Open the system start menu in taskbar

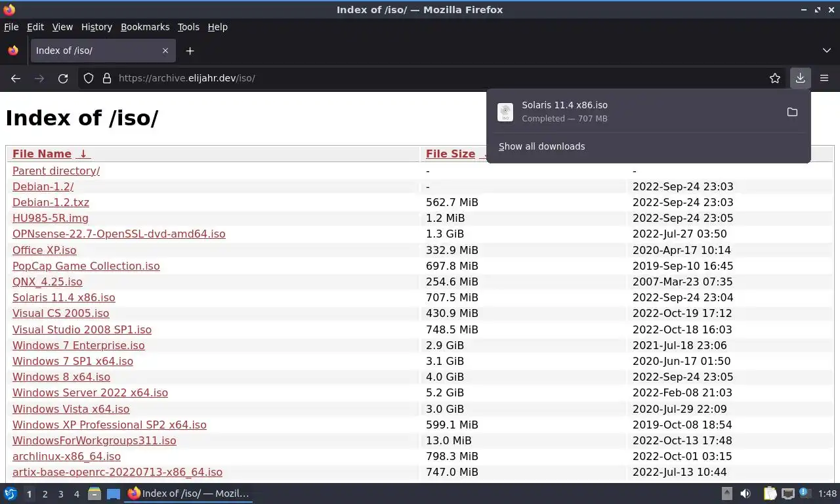[x=10, y=493]
